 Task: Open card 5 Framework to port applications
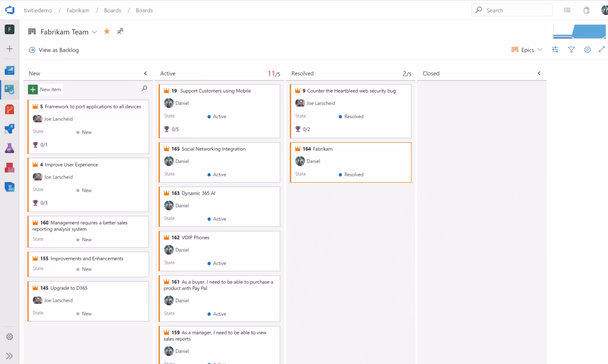[x=93, y=106]
